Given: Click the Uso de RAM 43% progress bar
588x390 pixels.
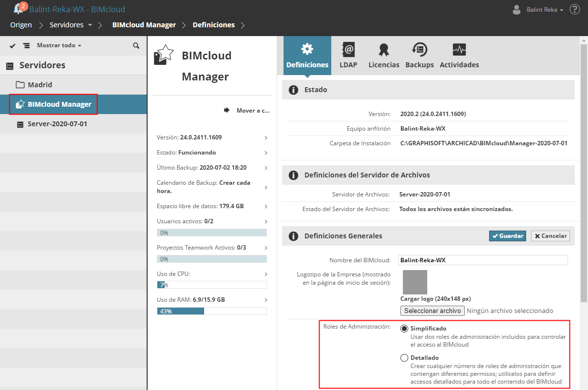Looking at the screenshot, I should [x=212, y=311].
